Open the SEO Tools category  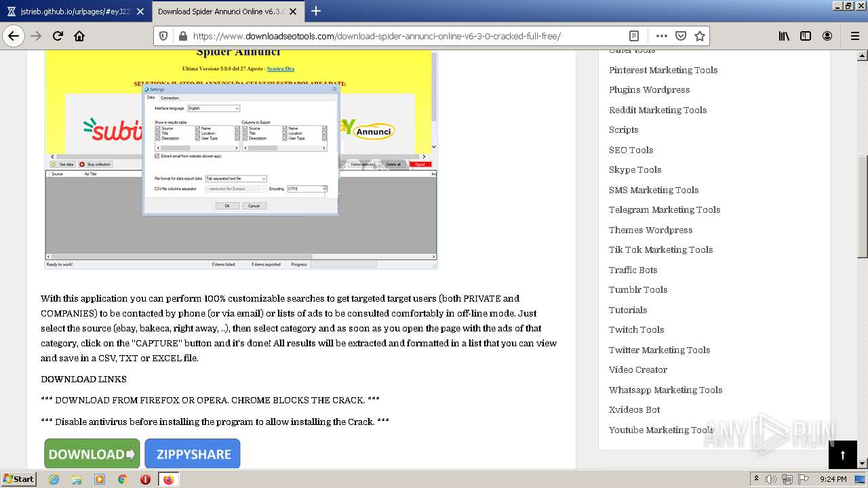631,150
